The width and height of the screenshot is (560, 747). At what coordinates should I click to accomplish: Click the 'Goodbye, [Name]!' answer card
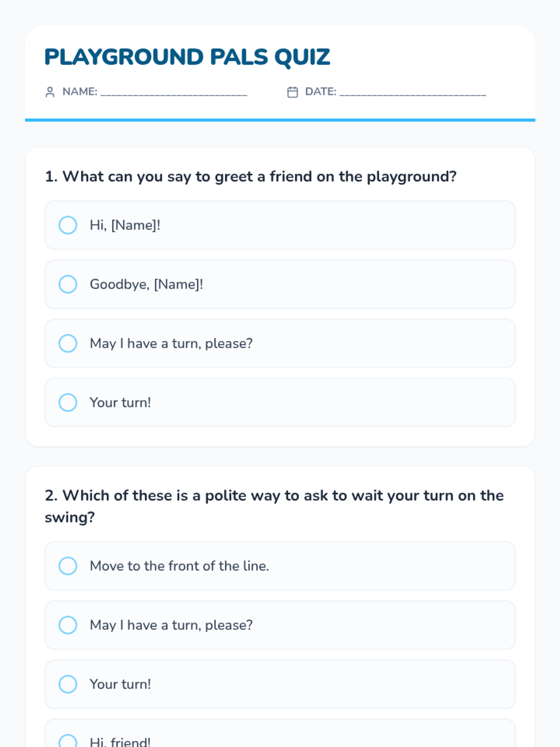(280, 284)
